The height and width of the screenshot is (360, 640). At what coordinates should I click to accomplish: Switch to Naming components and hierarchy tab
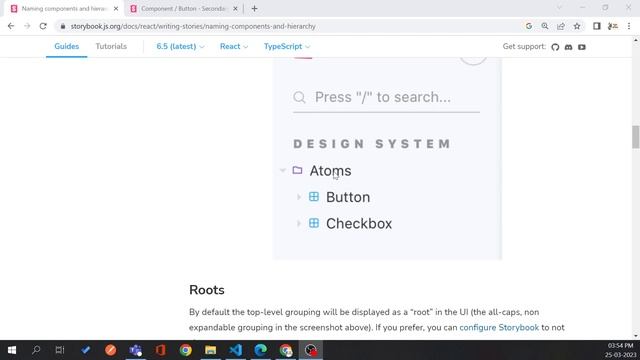pos(64,9)
